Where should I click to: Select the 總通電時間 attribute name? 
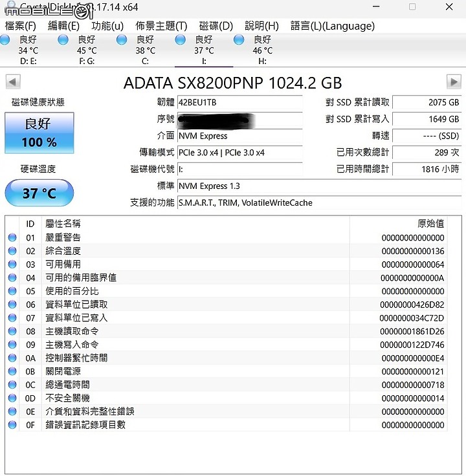click(x=67, y=385)
